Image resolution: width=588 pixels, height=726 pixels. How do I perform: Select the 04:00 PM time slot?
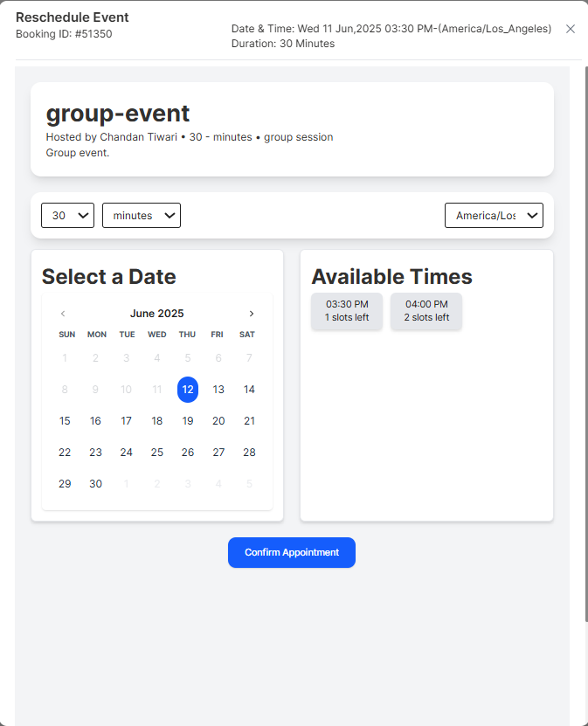(425, 311)
